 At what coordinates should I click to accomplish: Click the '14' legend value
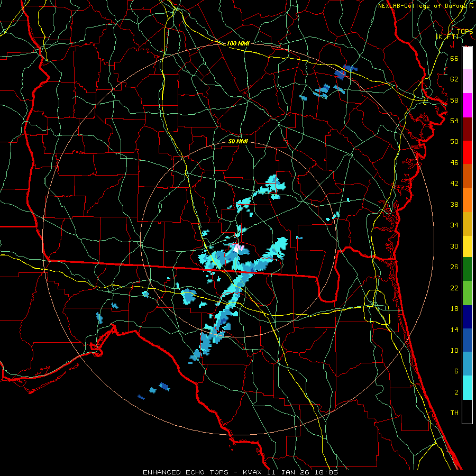[x=454, y=329]
